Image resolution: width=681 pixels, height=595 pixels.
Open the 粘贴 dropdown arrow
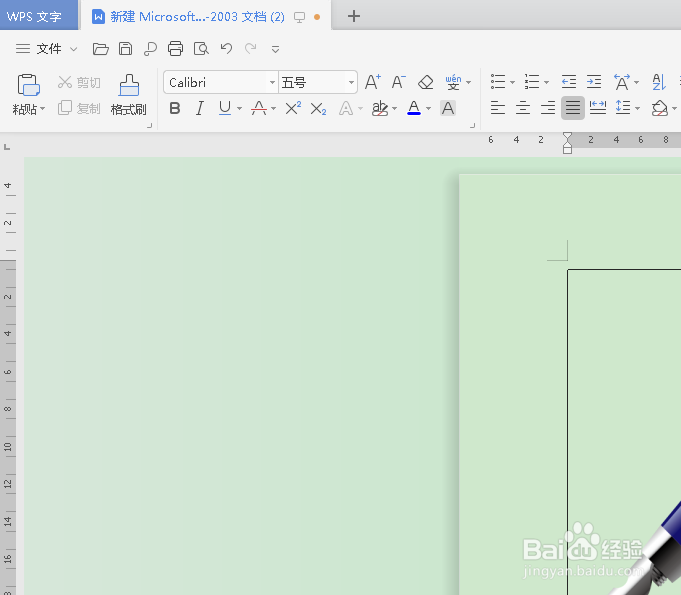pos(42,109)
